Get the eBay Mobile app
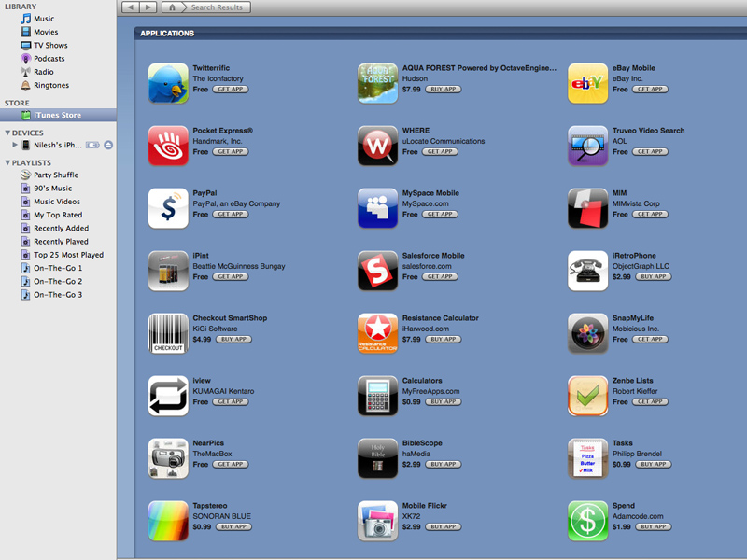 point(650,89)
